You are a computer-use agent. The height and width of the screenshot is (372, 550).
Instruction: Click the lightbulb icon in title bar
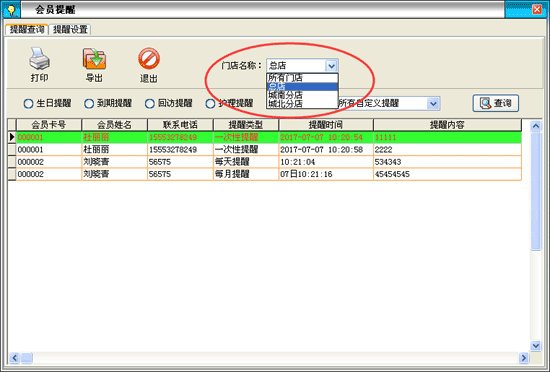[12, 10]
